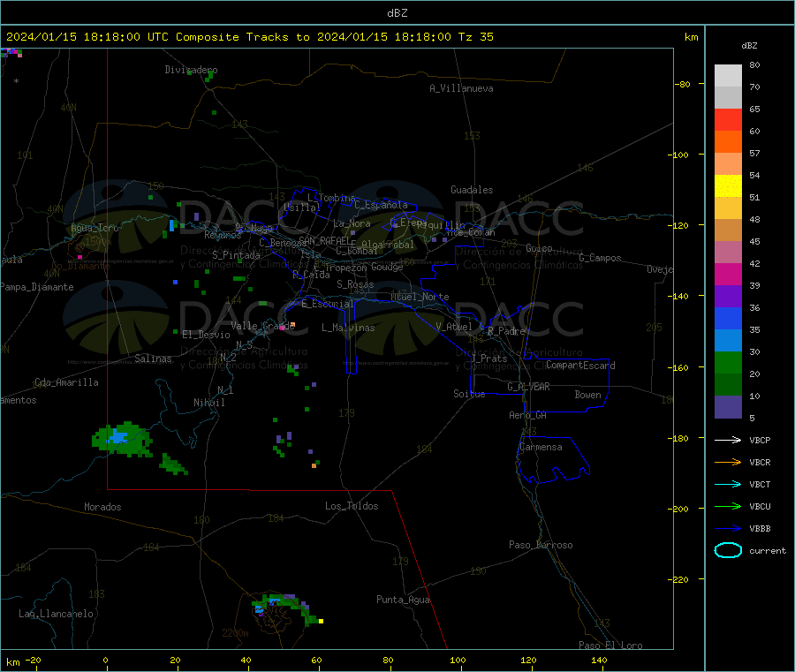Click the Guico map label
The height and width of the screenshot is (672, 795).
point(539,248)
